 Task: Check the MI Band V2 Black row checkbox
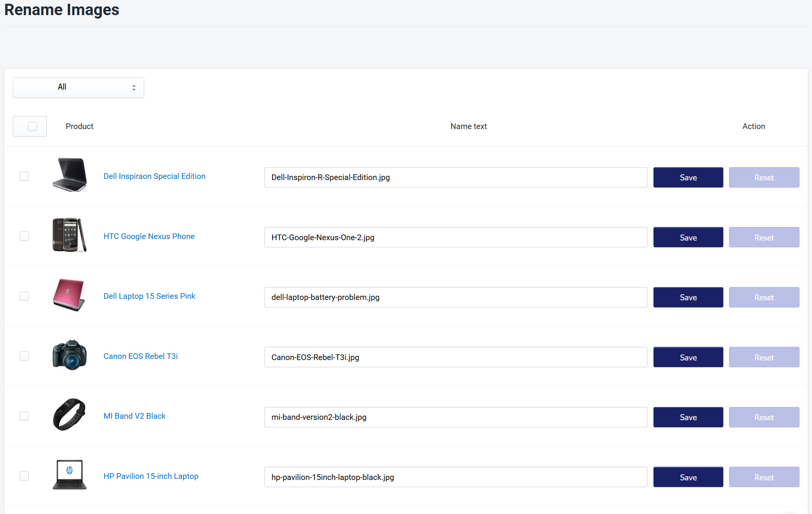click(24, 416)
